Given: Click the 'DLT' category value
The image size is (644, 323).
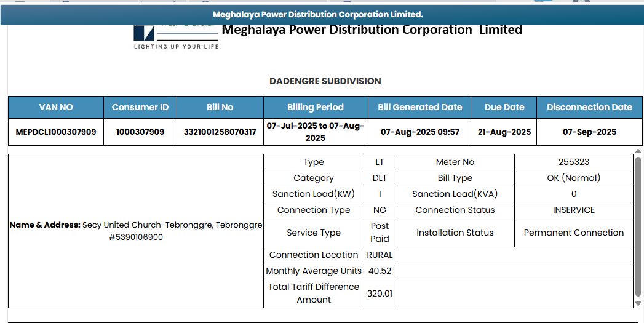Looking at the screenshot, I should click(380, 178).
